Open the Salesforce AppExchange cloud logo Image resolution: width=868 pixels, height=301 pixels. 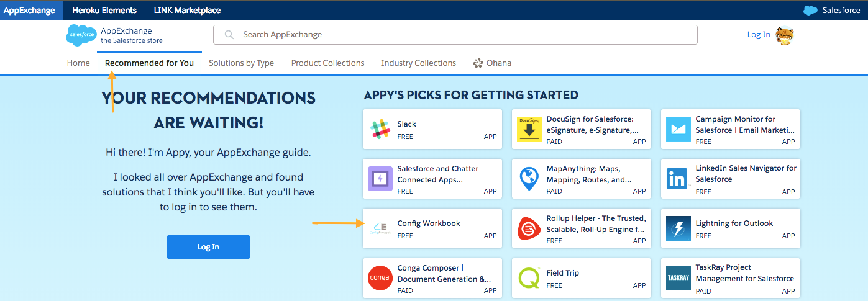pos(81,35)
